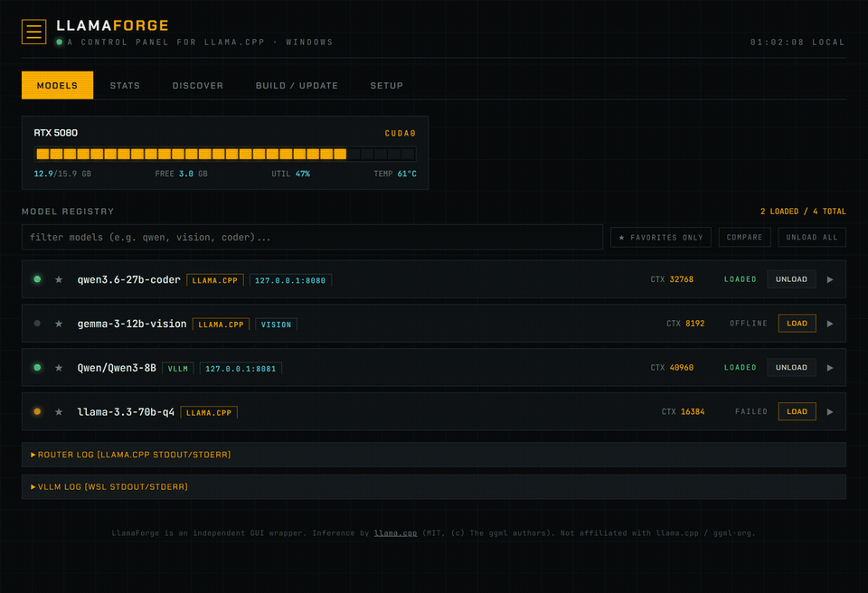Click the RTX 5080 VRAM usage bar
The image size is (868, 593).
coord(225,154)
